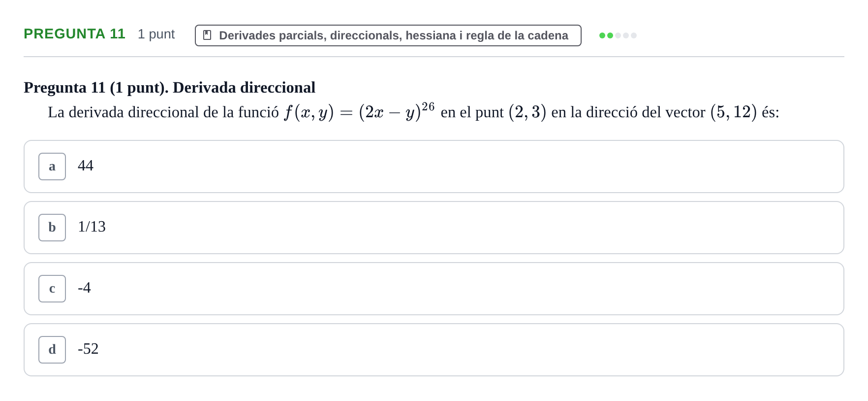Screen dimensions: 868x401
Task: Select letter box 'a'
Action: pyautogui.click(x=52, y=167)
